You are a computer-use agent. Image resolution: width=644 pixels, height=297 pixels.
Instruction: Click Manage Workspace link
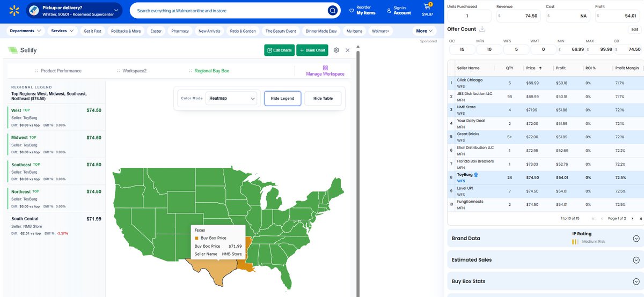pos(325,74)
